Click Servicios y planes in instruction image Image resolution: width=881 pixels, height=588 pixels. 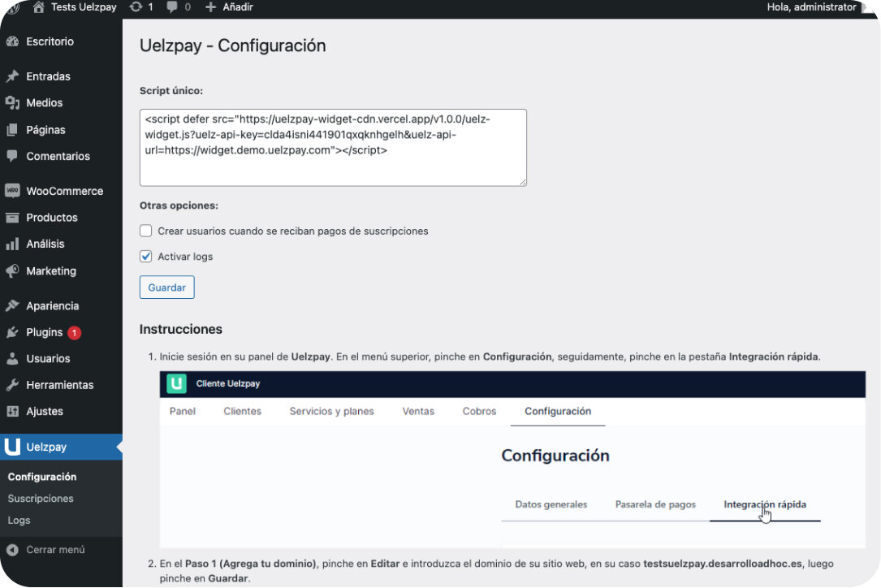(x=331, y=412)
